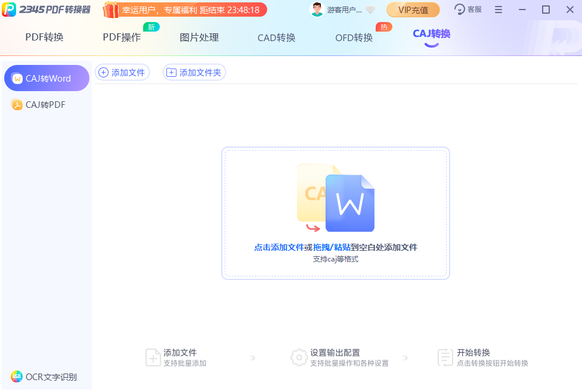
Task: Click the folder plus icon in 添加文件夹 button
Action: [x=171, y=72]
